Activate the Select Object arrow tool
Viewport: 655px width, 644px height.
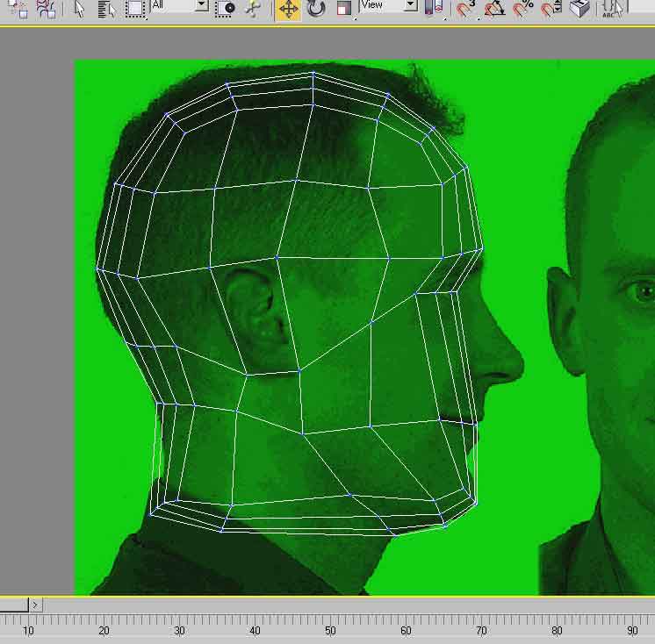(79, 9)
